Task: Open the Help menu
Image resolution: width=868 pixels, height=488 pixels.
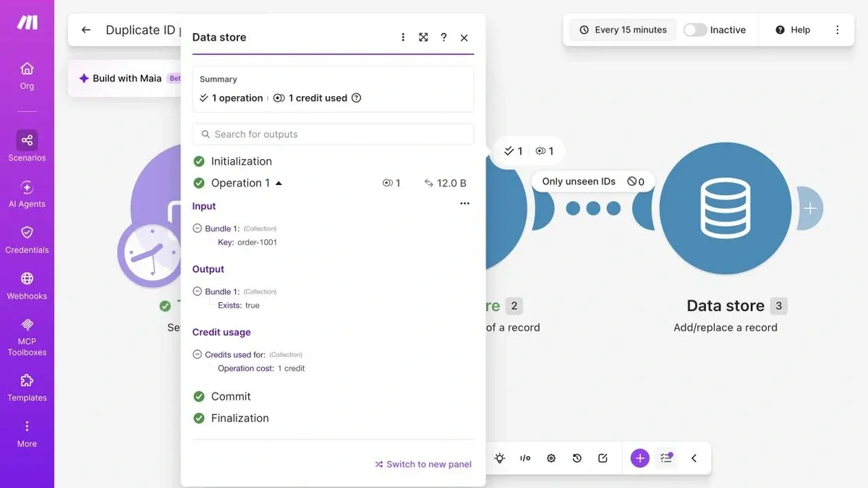Action: coord(793,30)
